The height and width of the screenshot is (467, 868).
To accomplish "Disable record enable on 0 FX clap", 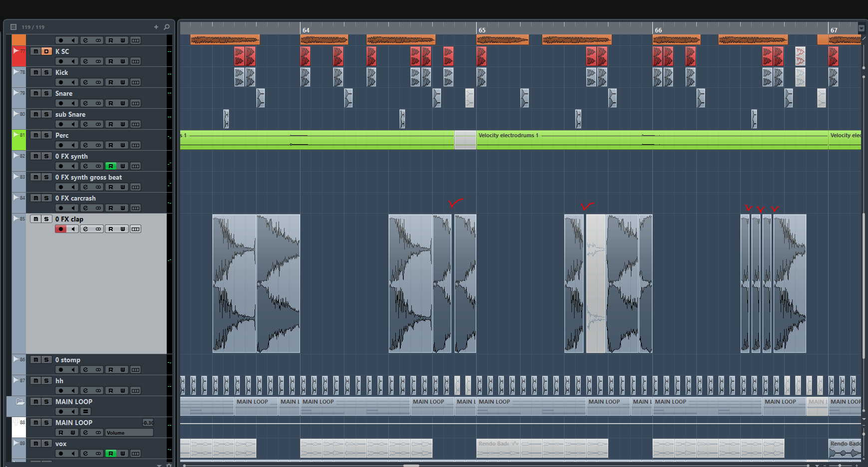I will [x=61, y=229].
